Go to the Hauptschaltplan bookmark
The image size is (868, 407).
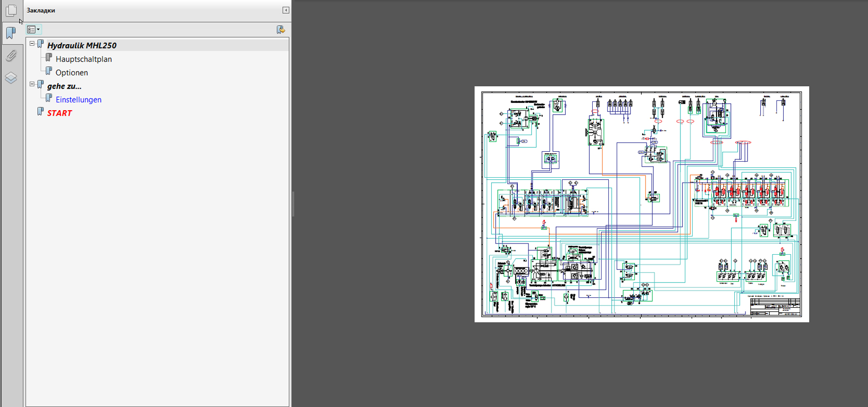(84, 59)
